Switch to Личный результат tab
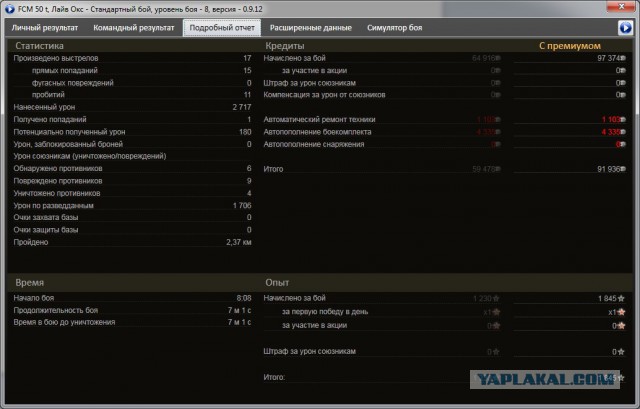This screenshot has height=409, width=640. (x=45, y=28)
